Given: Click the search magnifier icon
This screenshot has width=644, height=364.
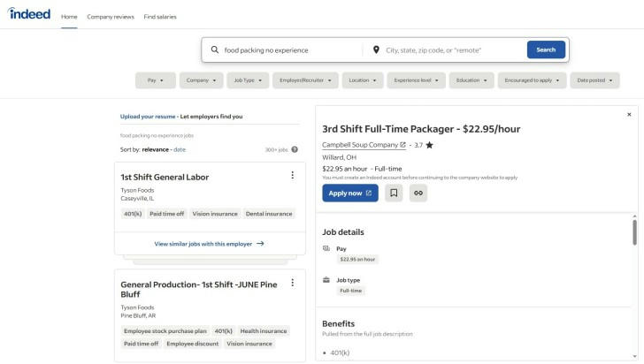Looking at the screenshot, I should pyautogui.click(x=214, y=49).
